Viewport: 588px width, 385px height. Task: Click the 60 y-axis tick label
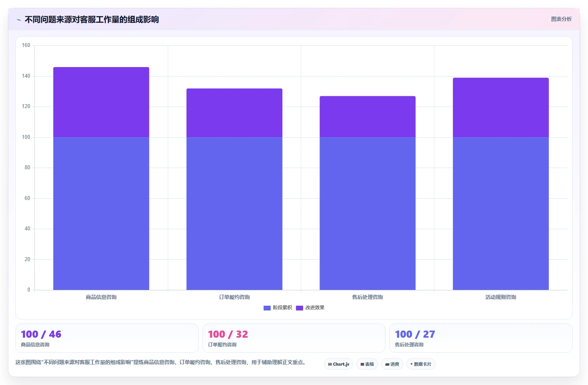point(27,198)
